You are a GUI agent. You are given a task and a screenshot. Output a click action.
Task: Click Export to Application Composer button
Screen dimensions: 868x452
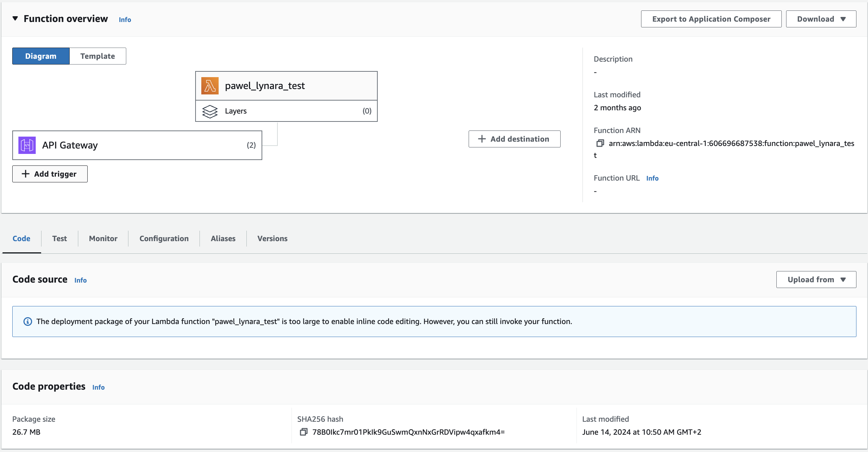pos(711,19)
